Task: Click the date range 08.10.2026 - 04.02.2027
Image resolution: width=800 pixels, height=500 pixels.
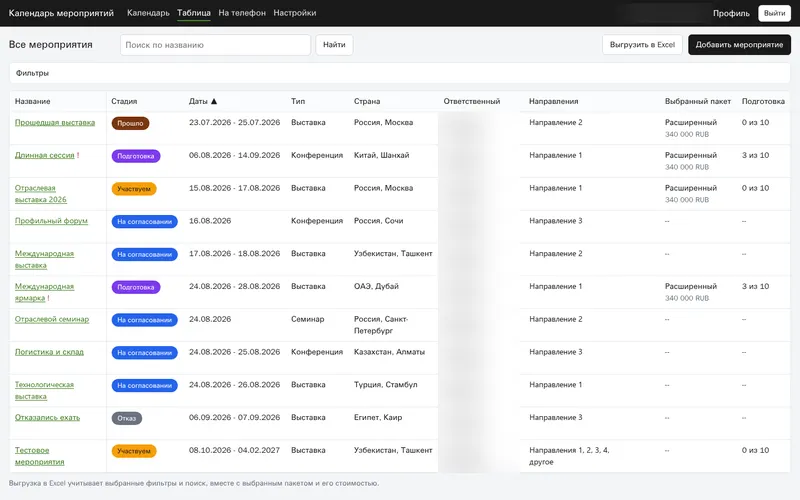Action: pos(234,451)
